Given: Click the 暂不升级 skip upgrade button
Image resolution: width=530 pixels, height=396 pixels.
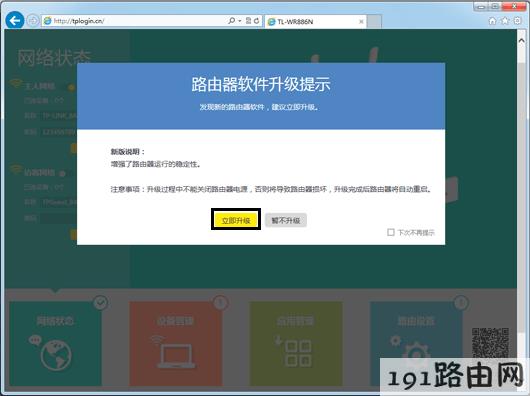Looking at the screenshot, I should point(286,220).
